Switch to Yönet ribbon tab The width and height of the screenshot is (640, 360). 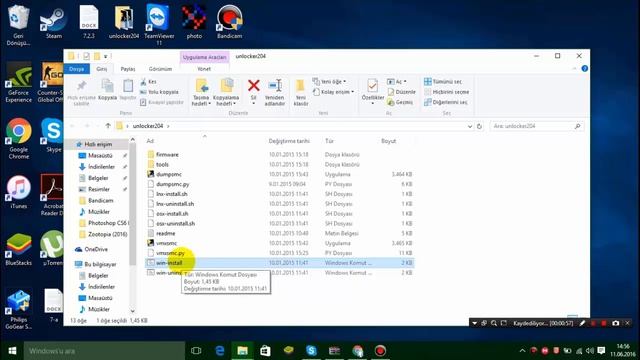pyautogui.click(x=204, y=69)
